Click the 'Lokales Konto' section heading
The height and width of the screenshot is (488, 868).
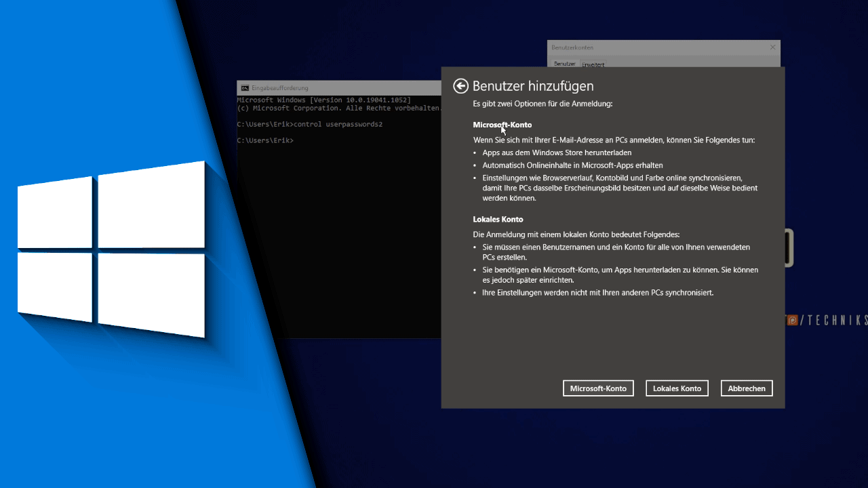point(498,219)
